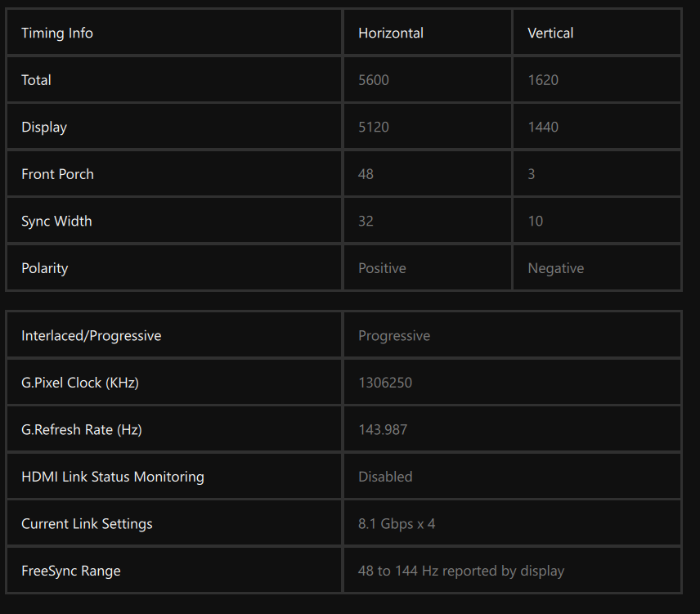Click the FreeSync Range value text

pos(461,571)
